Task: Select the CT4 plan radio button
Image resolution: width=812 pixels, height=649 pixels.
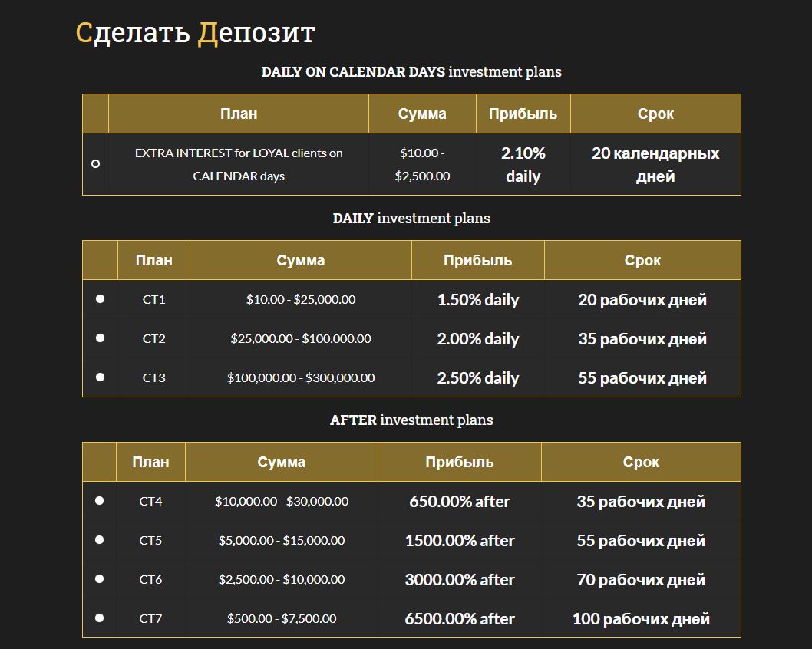Action: coord(99,501)
